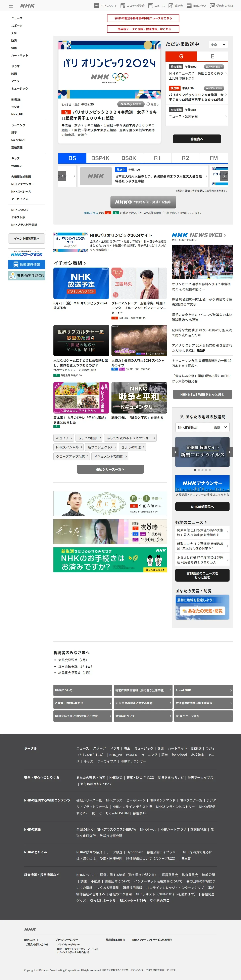The height and width of the screenshot is (980, 241).
Task: Click 番組表へ black button
Action: [197, 139]
